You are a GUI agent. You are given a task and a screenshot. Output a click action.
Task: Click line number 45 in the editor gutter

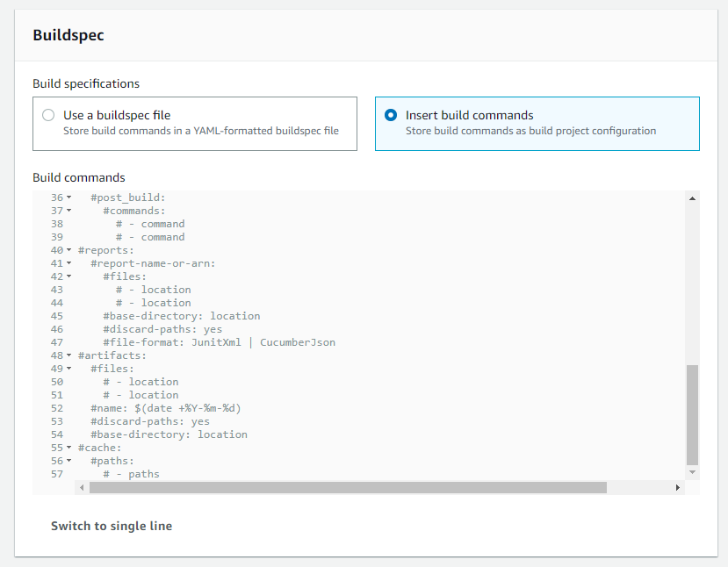[56, 316]
